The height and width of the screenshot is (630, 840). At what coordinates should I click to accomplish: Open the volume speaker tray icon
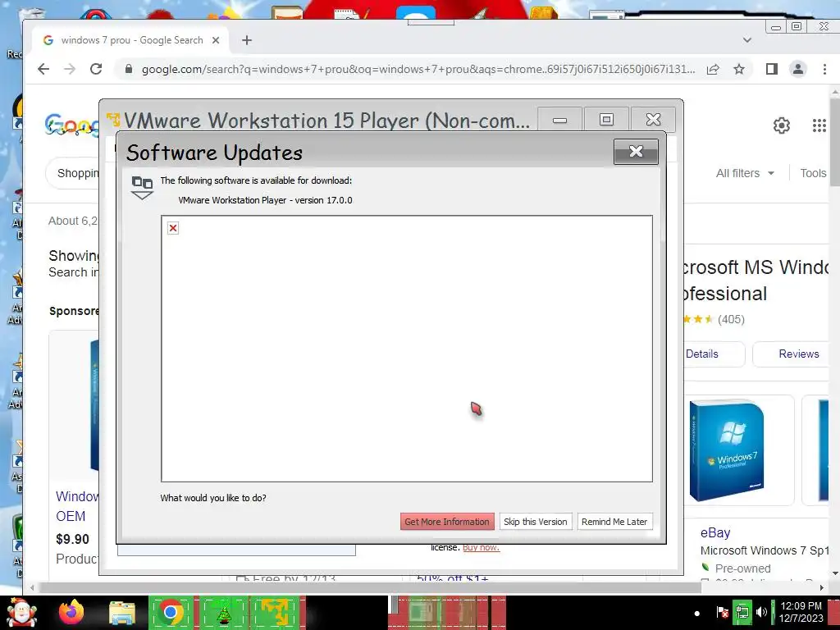(x=761, y=612)
